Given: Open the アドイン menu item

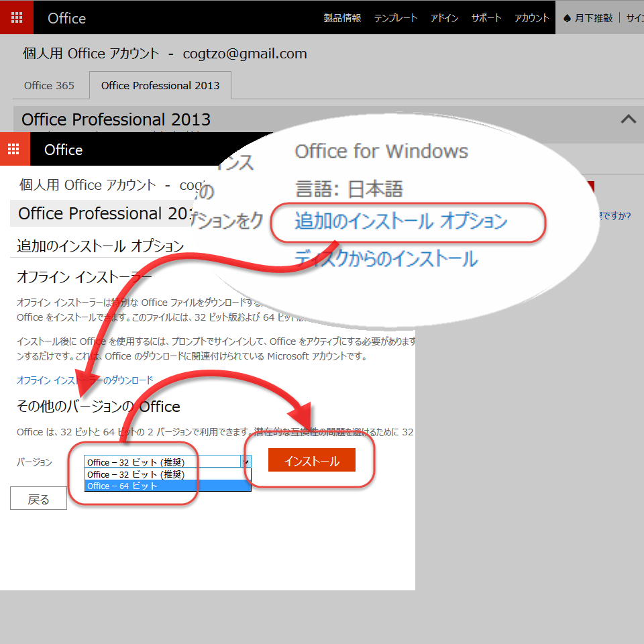Looking at the screenshot, I should click(x=444, y=18).
